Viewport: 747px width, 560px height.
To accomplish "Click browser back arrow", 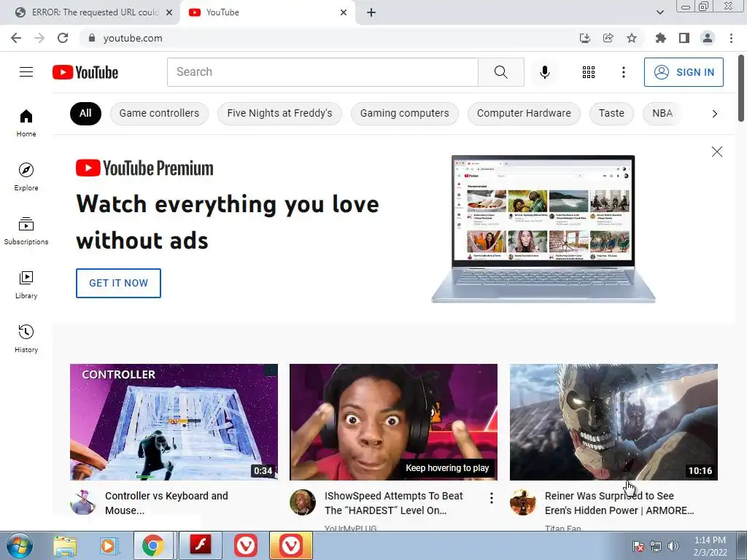I will pos(16,38).
